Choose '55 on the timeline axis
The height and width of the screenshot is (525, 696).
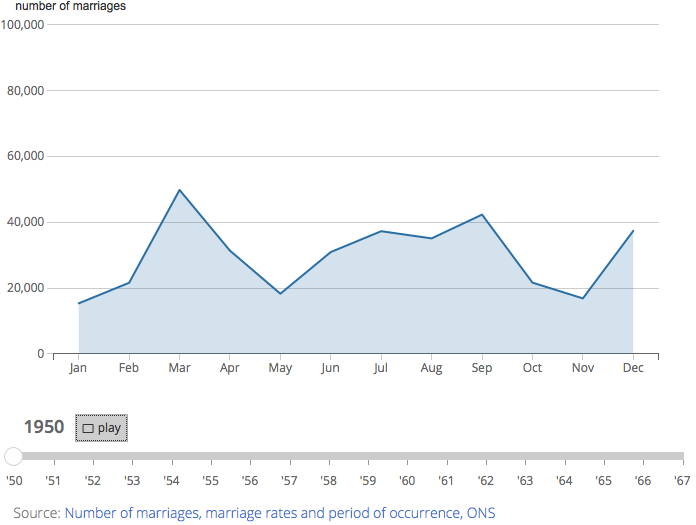210,481
